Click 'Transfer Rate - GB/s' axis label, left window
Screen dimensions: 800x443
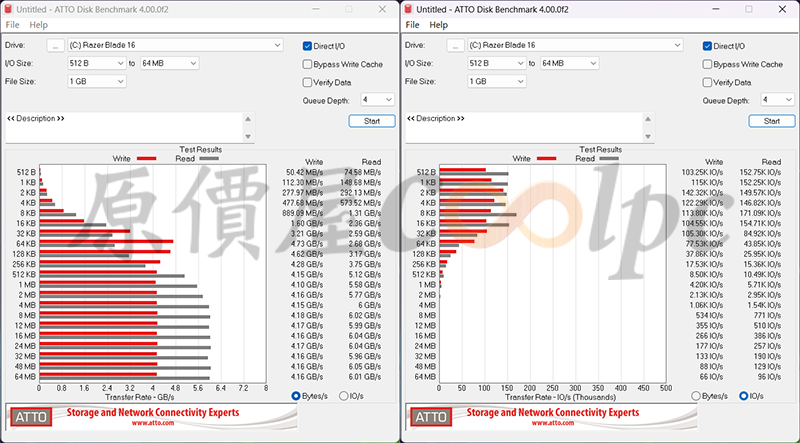pyautogui.click(x=140, y=397)
